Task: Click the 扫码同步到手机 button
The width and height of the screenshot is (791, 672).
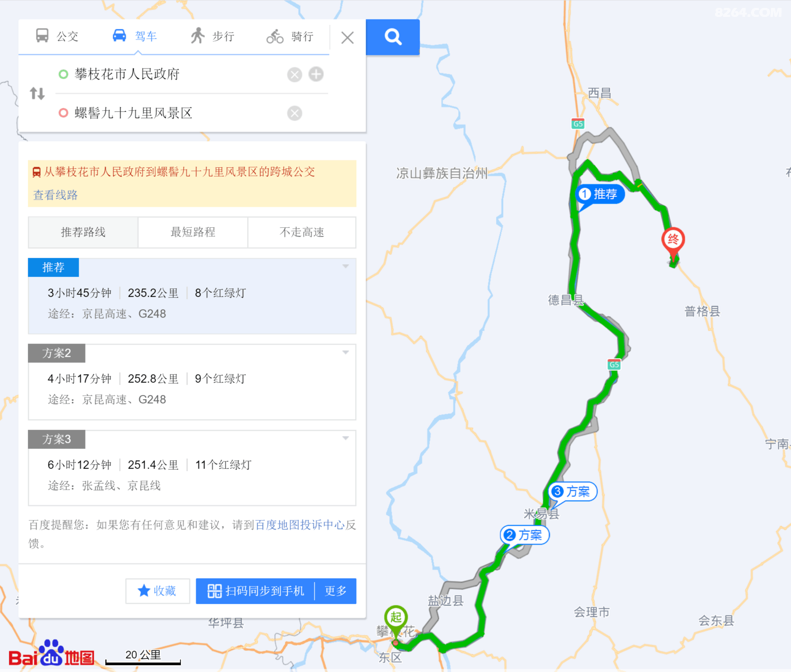Action: pyautogui.click(x=255, y=591)
